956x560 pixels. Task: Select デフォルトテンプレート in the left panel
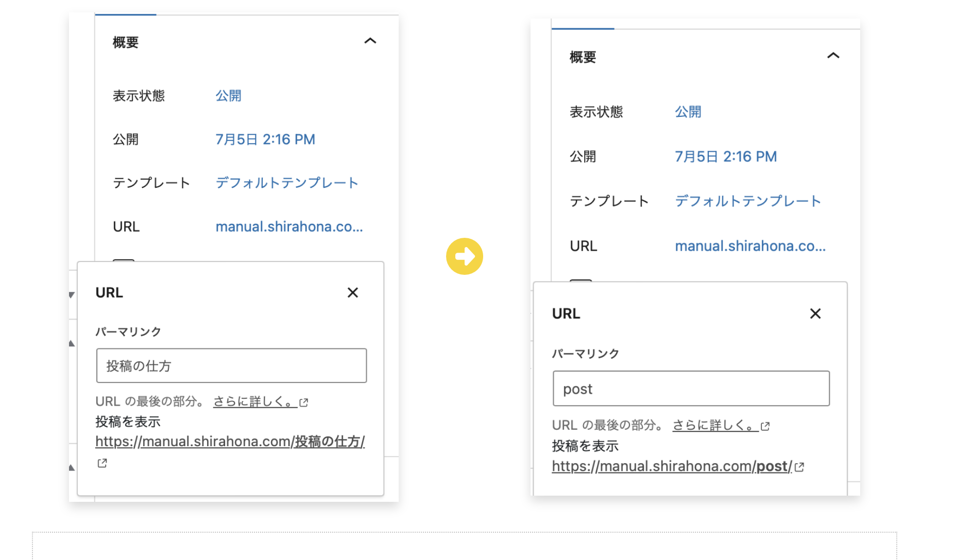pos(286,183)
